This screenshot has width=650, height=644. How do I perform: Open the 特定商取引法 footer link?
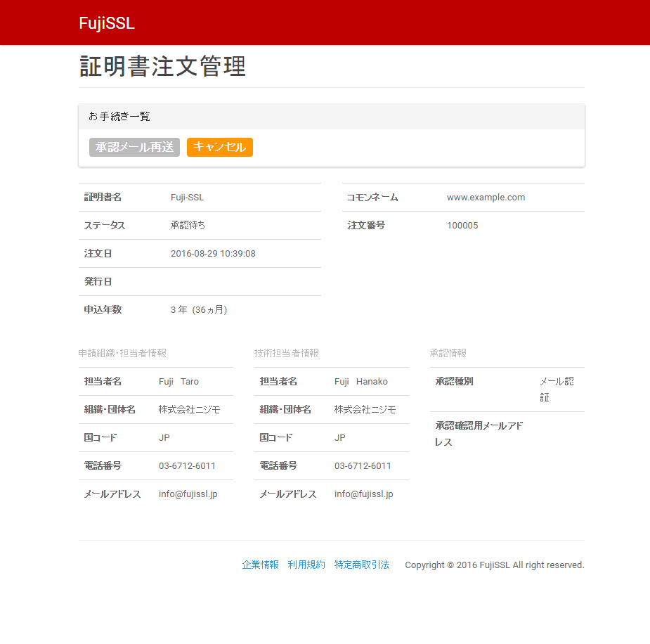point(362,565)
